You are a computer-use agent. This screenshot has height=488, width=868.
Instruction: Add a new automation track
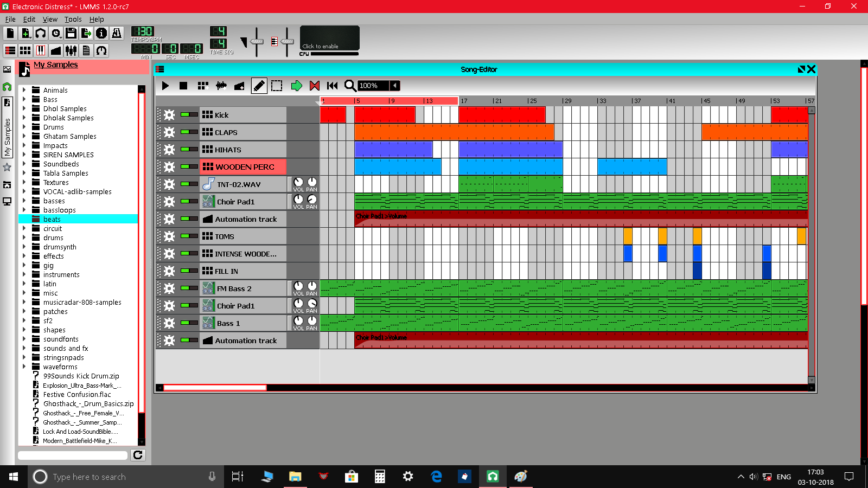pyautogui.click(x=239, y=86)
